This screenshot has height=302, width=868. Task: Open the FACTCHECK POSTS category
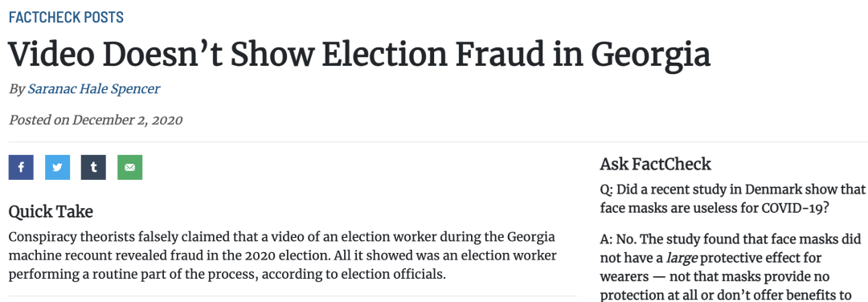pyautogui.click(x=66, y=17)
